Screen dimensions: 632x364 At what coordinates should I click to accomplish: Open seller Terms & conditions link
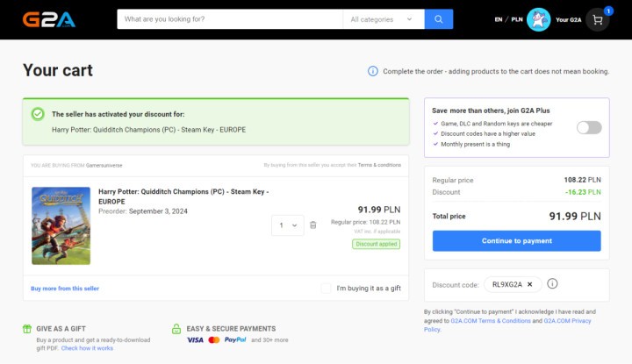coord(379,165)
